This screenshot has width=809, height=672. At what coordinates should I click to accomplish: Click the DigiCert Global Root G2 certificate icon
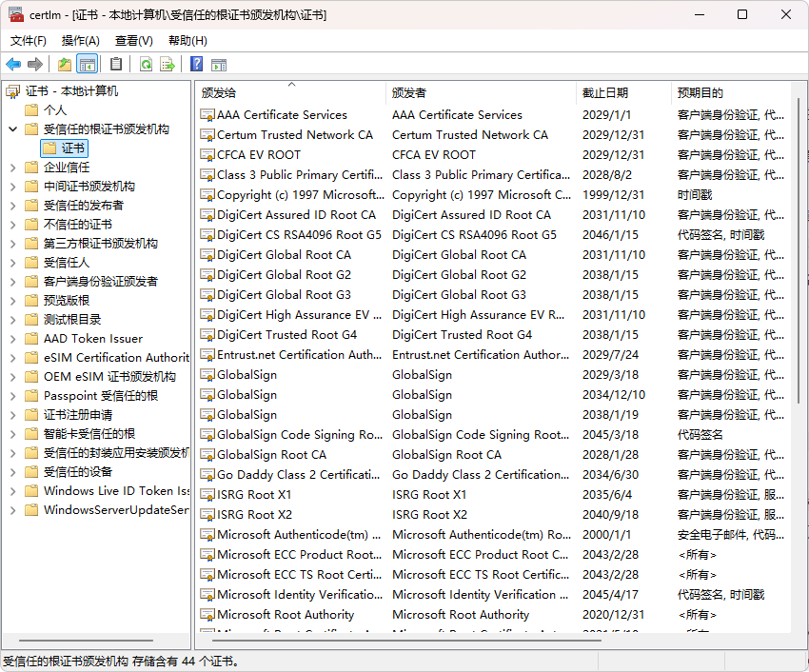point(207,275)
